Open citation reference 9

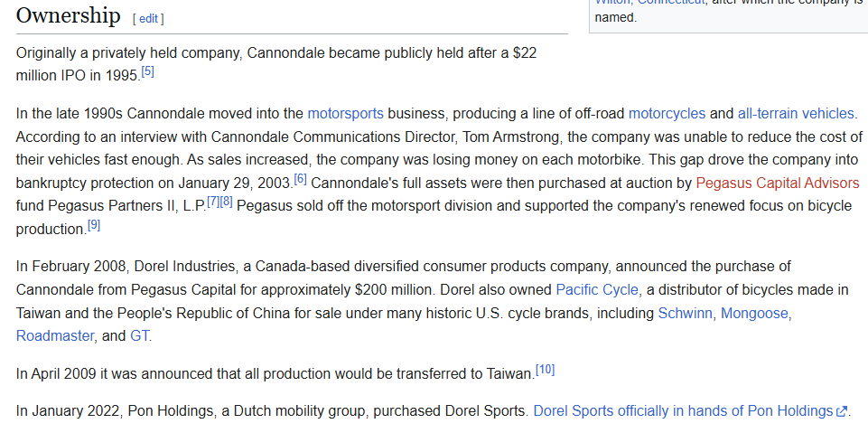tap(94, 225)
